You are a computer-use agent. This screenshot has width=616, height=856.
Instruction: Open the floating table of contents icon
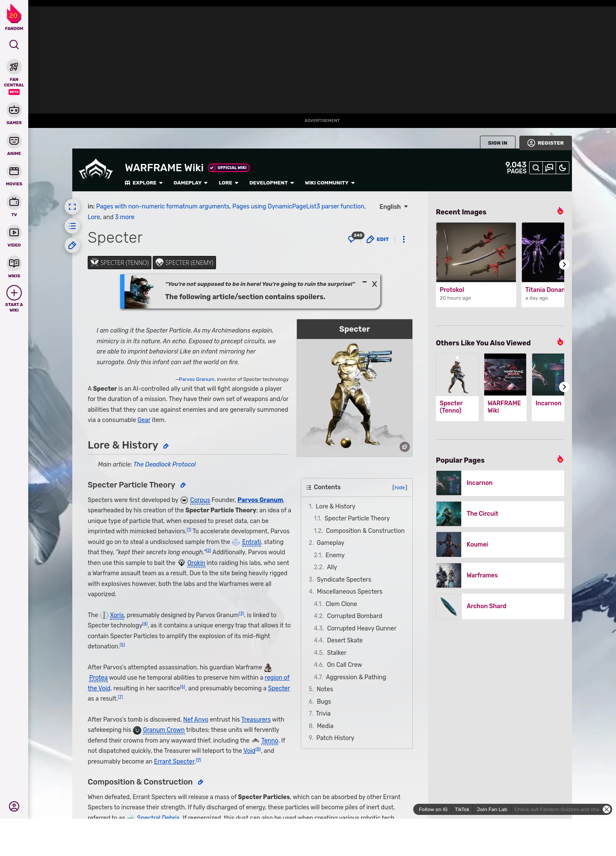pos(72,226)
